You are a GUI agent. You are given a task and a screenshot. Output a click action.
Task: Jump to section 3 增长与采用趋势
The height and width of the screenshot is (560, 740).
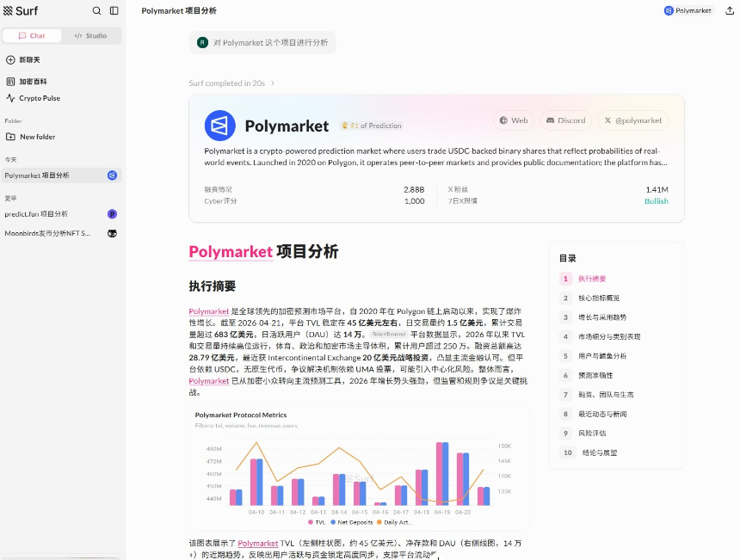coord(593,317)
